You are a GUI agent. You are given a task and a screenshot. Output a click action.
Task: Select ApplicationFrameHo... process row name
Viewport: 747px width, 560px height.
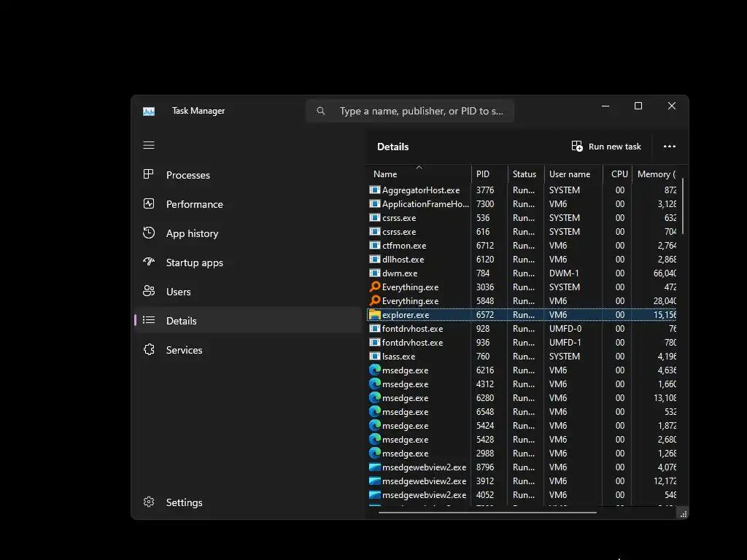(425, 204)
